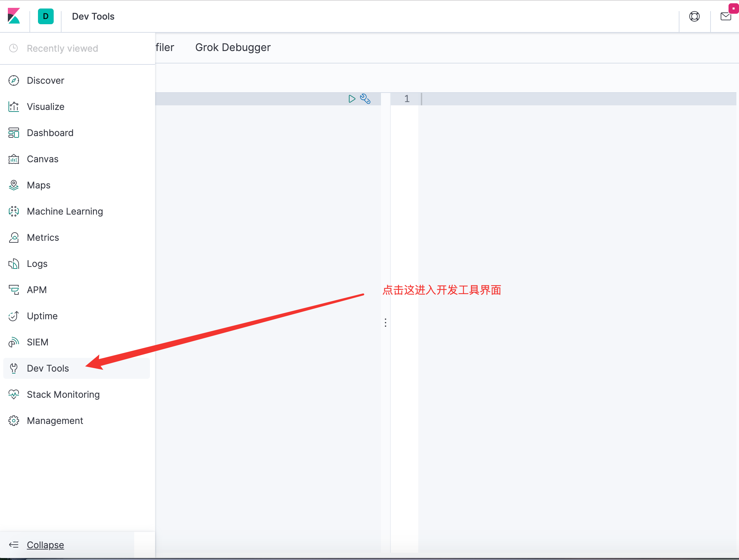Screen dimensions: 739x560
Task: Click the Visualize chart icon
Action: tap(14, 107)
